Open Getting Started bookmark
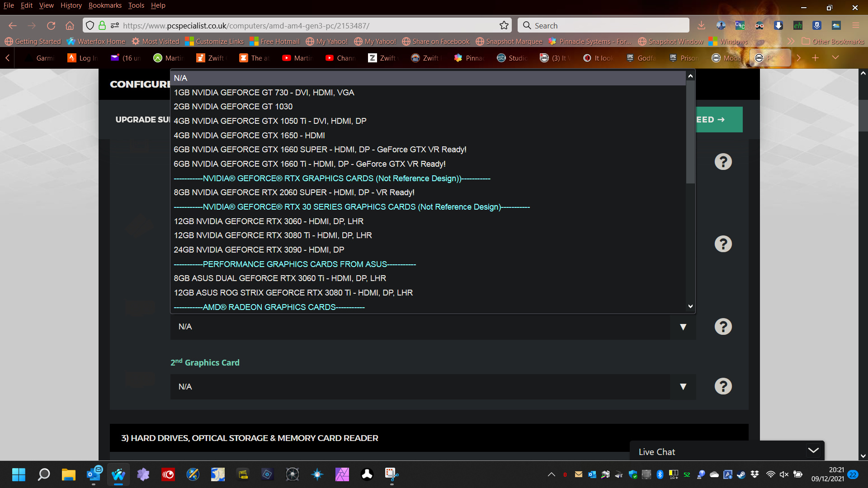 [x=33, y=41]
